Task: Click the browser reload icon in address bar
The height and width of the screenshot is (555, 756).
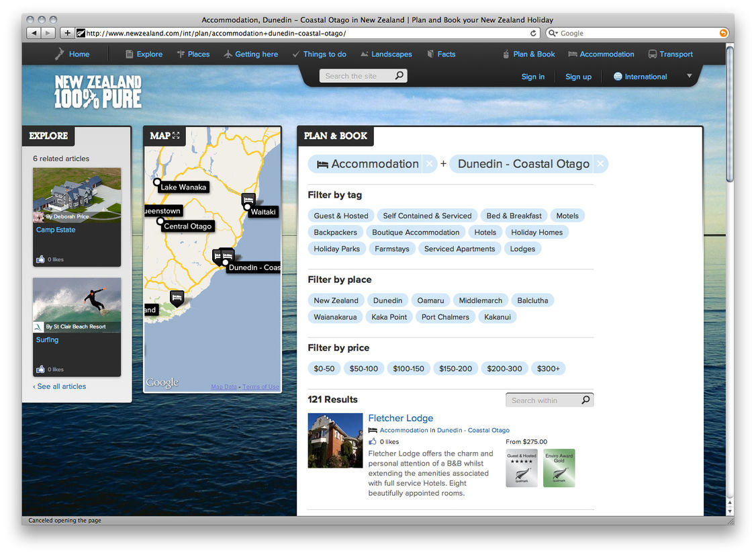Action: click(x=534, y=33)
